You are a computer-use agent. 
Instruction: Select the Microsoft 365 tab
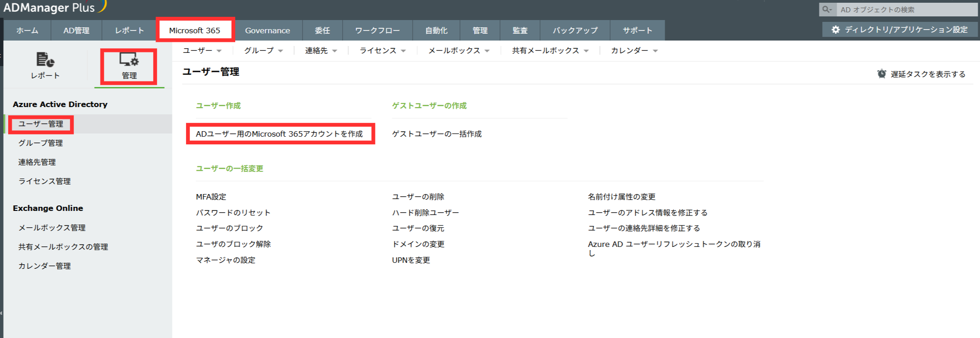click(195, 31)
